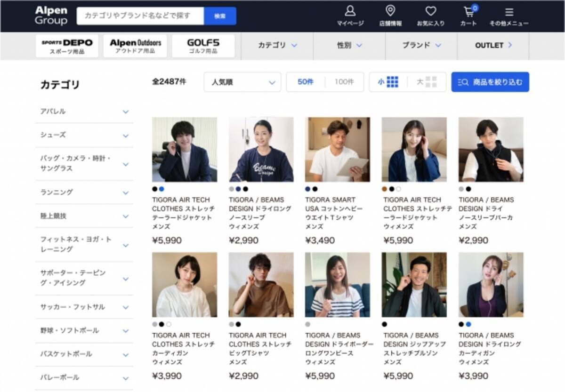Viewport: 565px width, 392px height.
Task: Open the ブランド menu in navigation bar
Action: [421, 46]
